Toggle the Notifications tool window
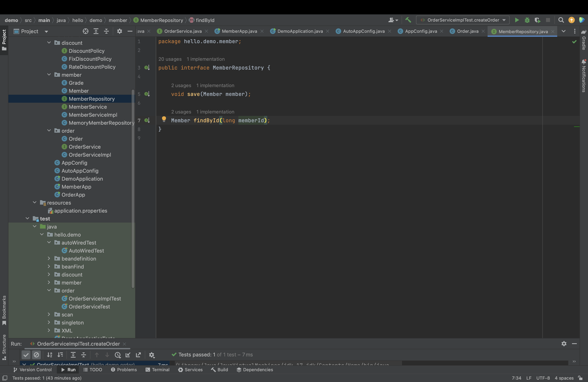This screenshot has width=588, height=382. pyautogui.click(x=584, y=76)
